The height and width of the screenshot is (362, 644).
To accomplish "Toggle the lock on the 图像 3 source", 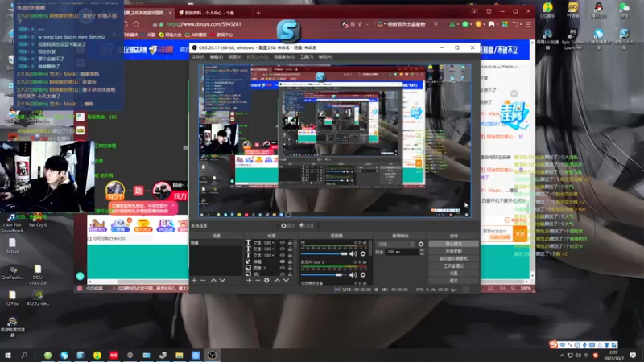I will pyautogui.click(x=290, y=268).
